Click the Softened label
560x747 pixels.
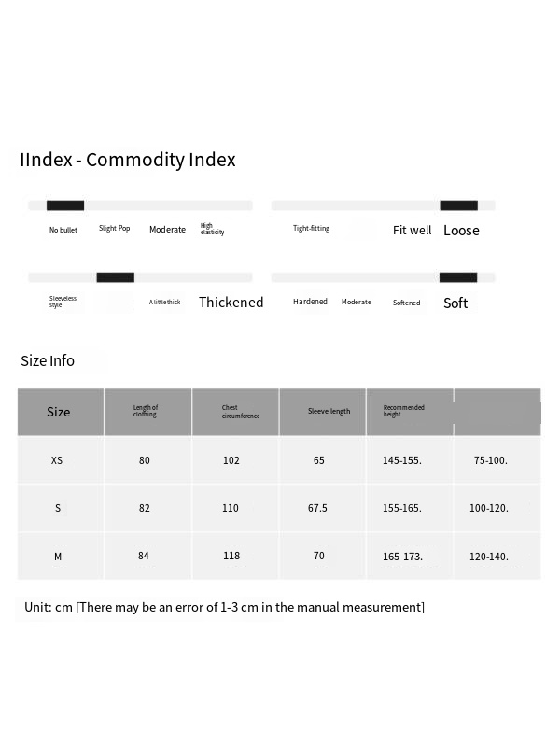[x=406, y=303]
